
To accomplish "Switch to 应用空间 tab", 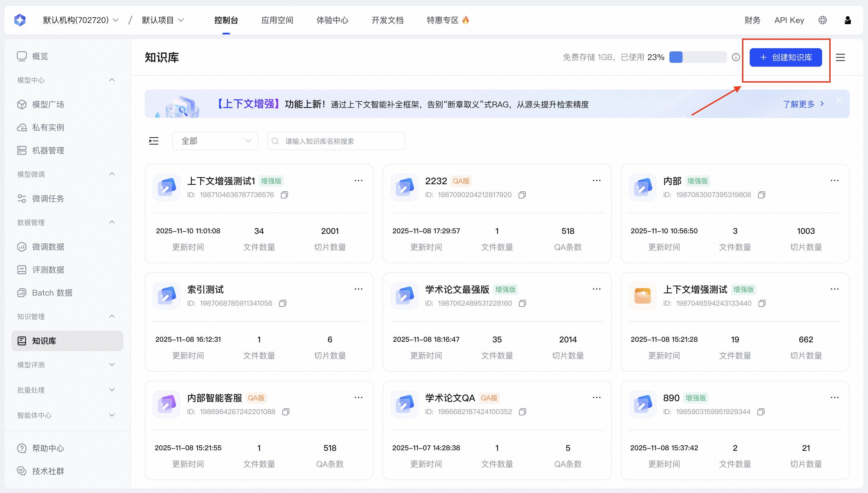I will (x=277, y=20).
